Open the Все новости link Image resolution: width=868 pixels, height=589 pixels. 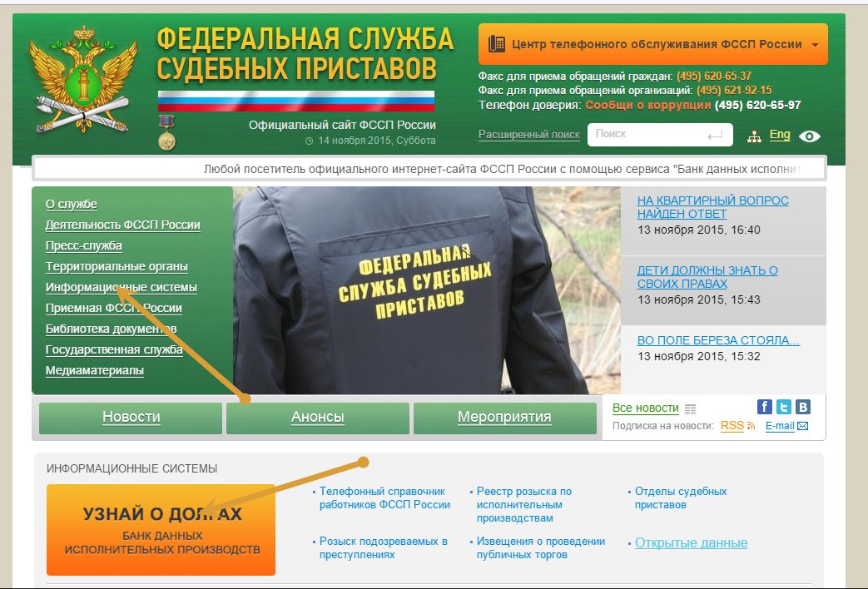point(646,408)
